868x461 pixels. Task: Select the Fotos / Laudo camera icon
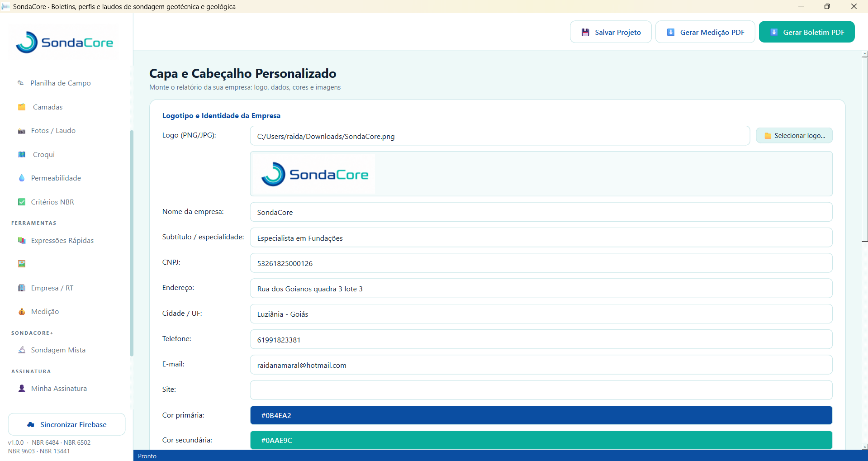pyautogui.click(x=22, y=131)
